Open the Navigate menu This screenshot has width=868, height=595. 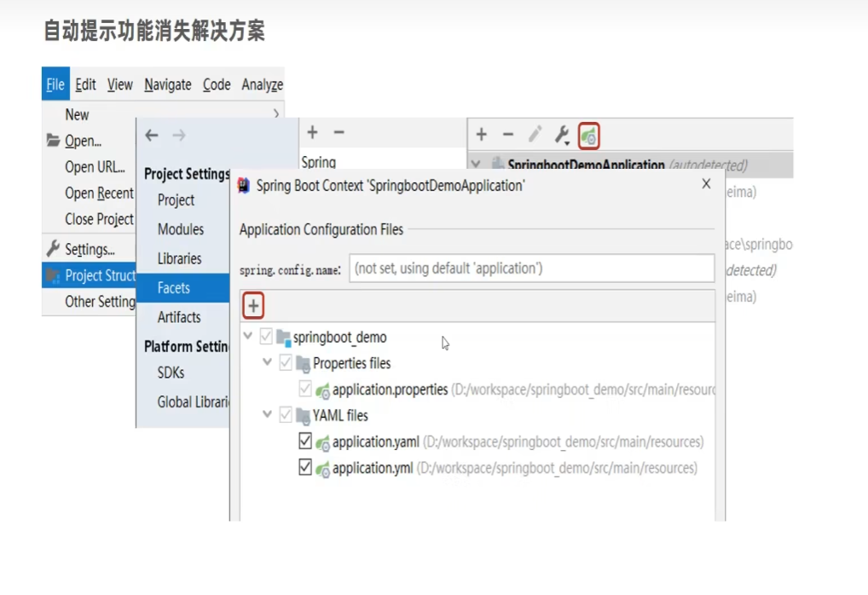click(x=168, y=84)
